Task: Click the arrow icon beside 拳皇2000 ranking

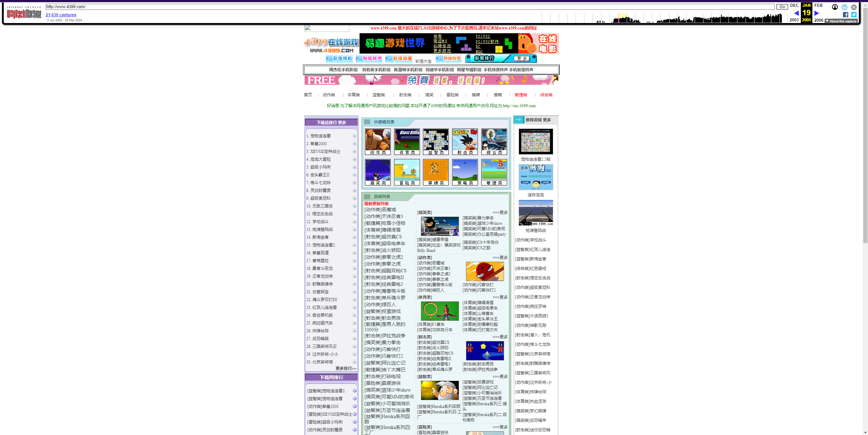Action: (354, 144)
